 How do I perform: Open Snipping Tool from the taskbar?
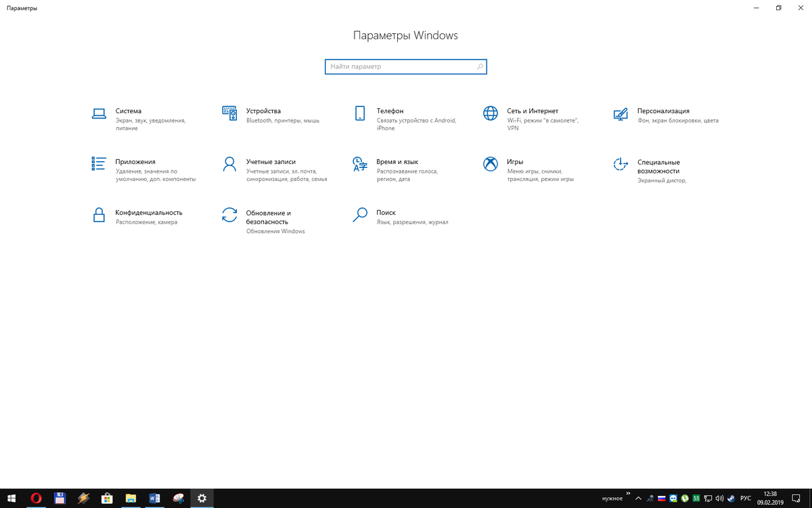(178, 499)
